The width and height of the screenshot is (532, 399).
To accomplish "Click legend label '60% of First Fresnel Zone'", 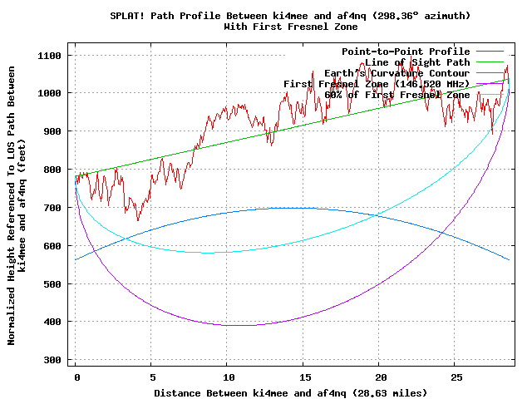I will (397, 95).
